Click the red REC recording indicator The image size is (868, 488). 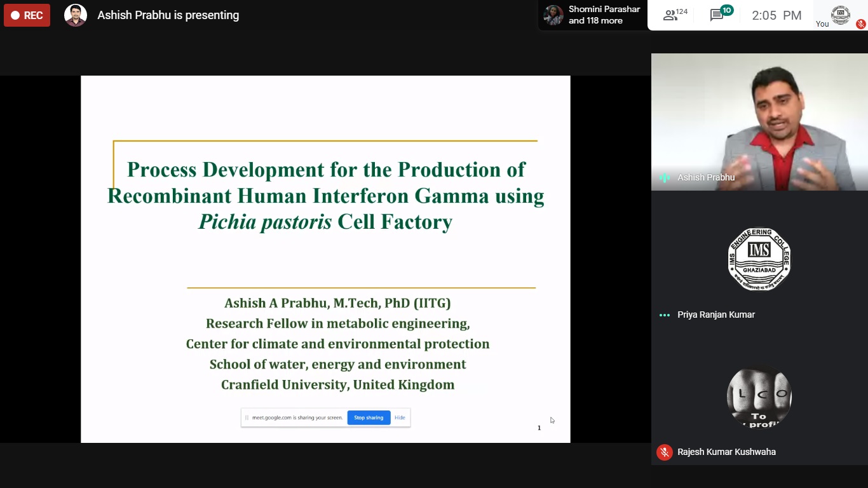(27, 15)
